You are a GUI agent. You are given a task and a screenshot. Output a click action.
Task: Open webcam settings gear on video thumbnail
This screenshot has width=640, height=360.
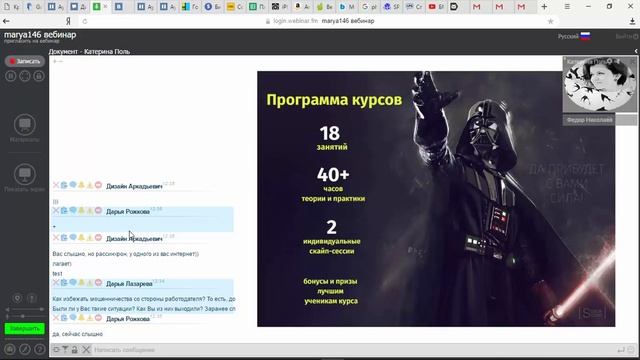click(x=609, y=61)
